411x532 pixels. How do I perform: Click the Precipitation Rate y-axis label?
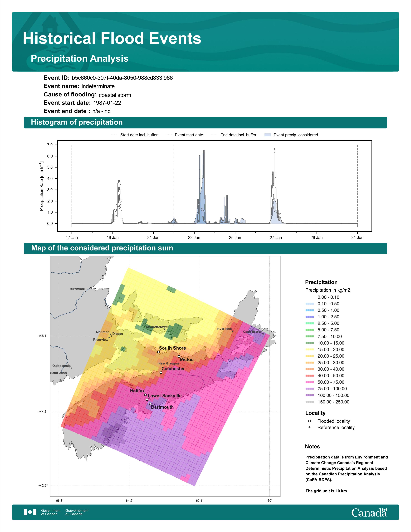tap(41, 186)
